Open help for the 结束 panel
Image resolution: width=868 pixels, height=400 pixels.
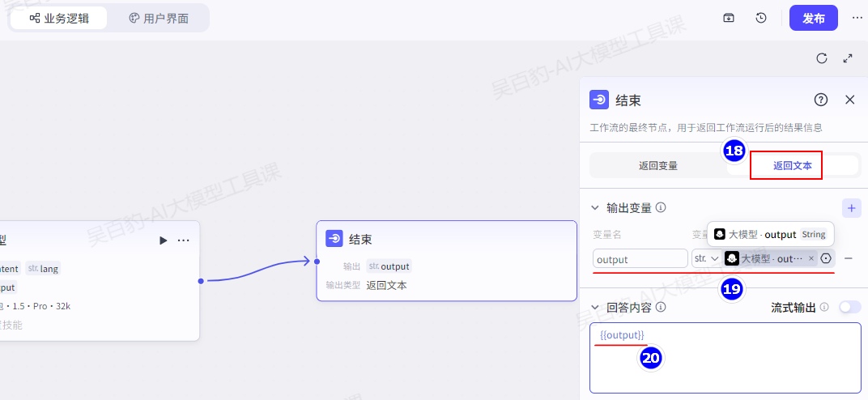[820, 100]
